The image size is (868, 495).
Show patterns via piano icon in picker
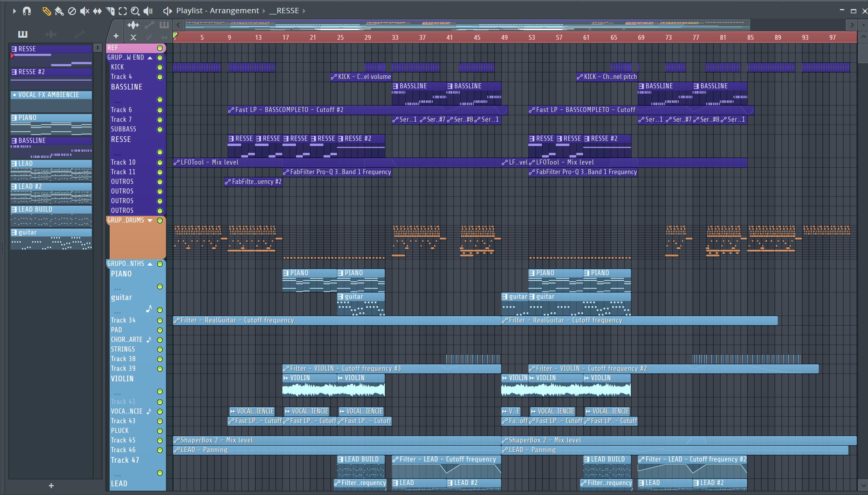tap(23, 34)
